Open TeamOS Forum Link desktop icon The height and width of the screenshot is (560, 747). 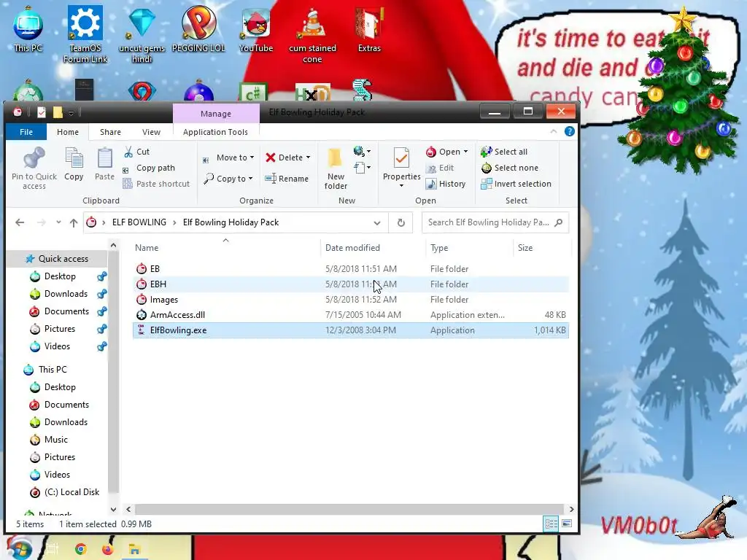pos(85,34)
